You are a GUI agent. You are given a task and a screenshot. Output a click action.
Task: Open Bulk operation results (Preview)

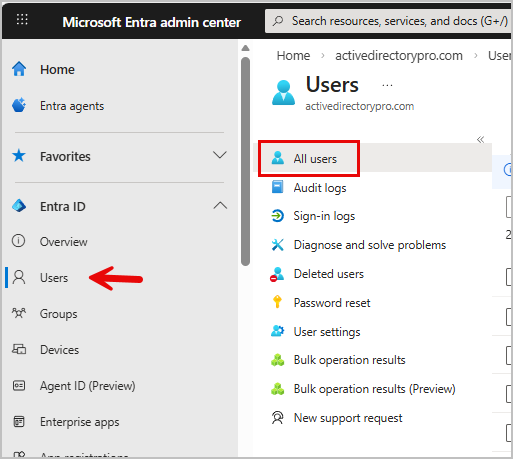(374, 389)
